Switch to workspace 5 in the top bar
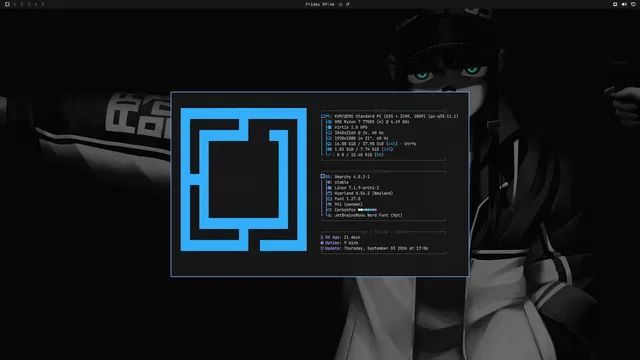Viewport: 640px width, 360px height. (42, 4)
